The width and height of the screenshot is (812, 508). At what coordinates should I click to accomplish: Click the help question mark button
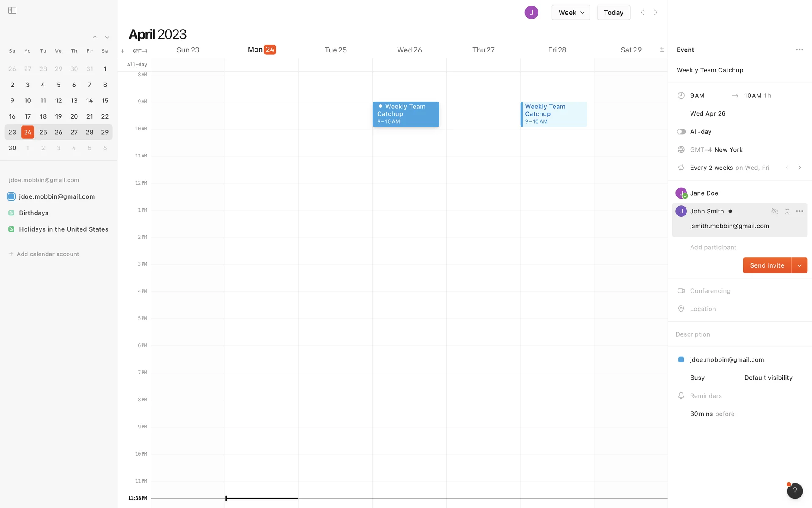(795, 491)
